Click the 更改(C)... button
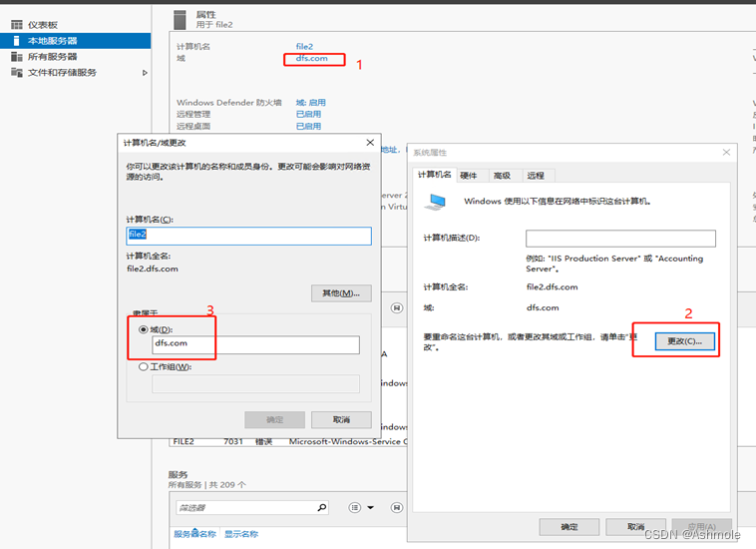 point(684,341)
